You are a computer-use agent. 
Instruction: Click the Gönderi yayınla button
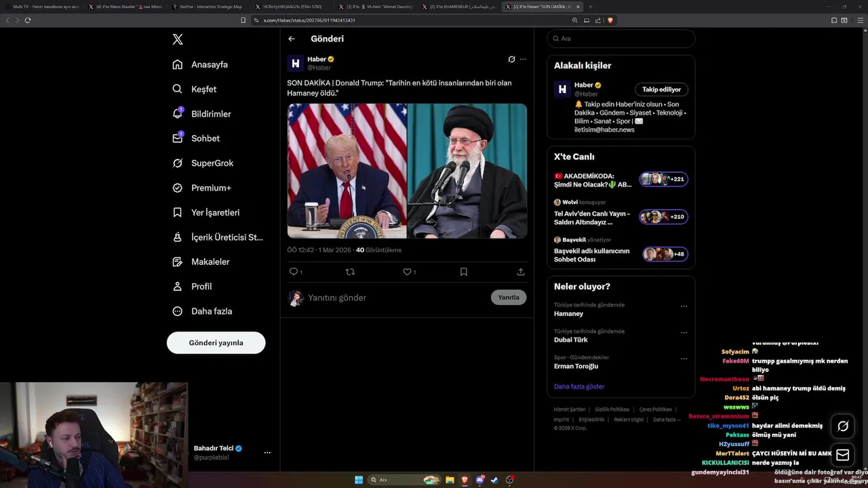coord(216,343)
